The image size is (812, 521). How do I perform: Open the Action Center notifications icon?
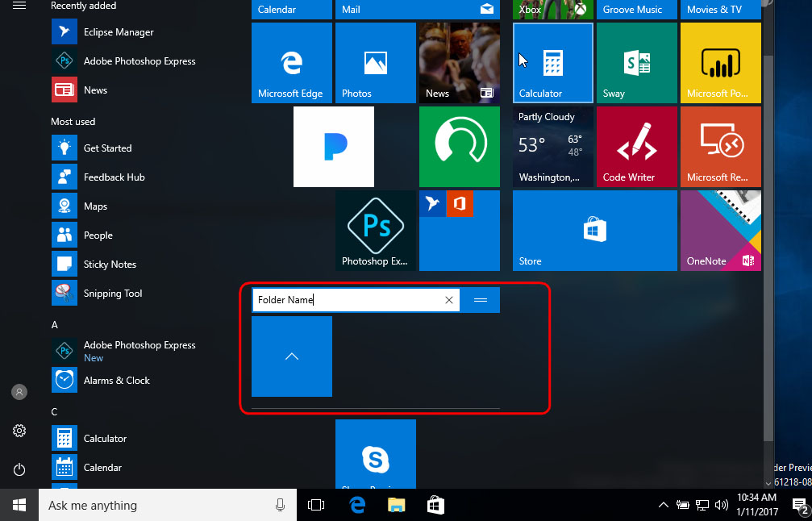tap(801, 505)
